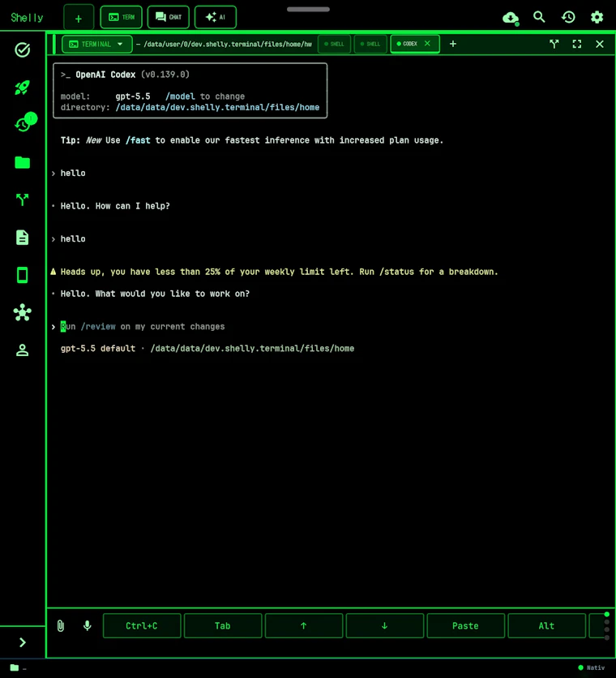This screenshot has width=616, height=678.
Task: Open the rocket launch icon in sidebar
Action: [x=22, y=88]
